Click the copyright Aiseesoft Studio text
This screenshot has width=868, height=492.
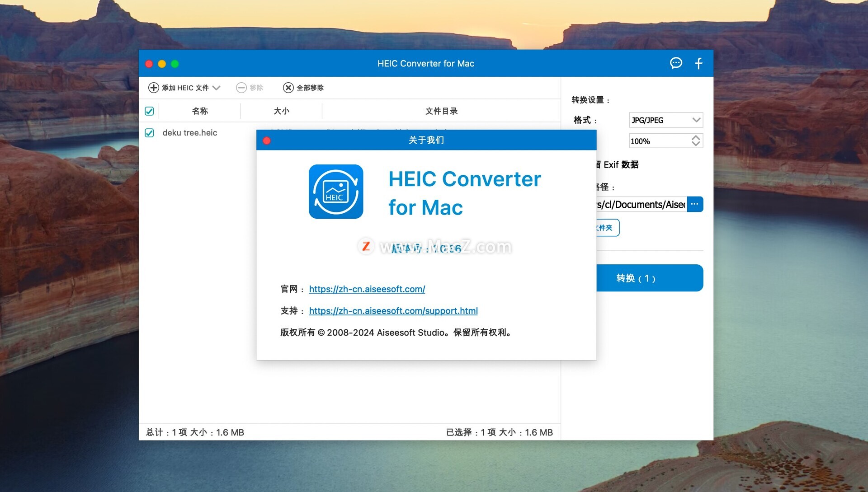point(397,333)
